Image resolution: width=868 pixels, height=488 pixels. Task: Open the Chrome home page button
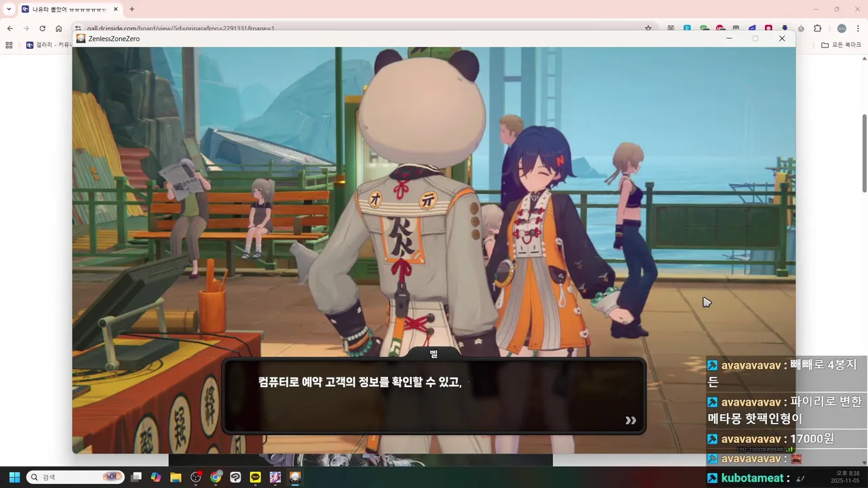tap(58, 28)
